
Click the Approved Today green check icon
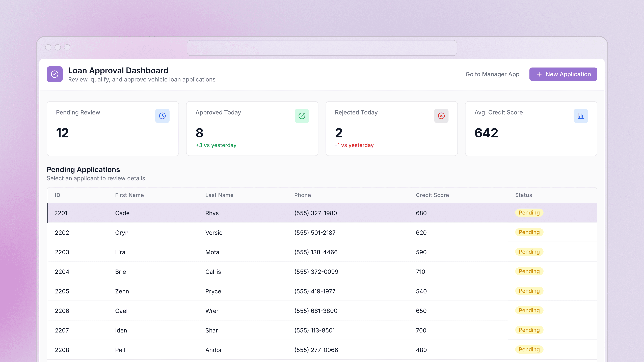tap(302, 116)
